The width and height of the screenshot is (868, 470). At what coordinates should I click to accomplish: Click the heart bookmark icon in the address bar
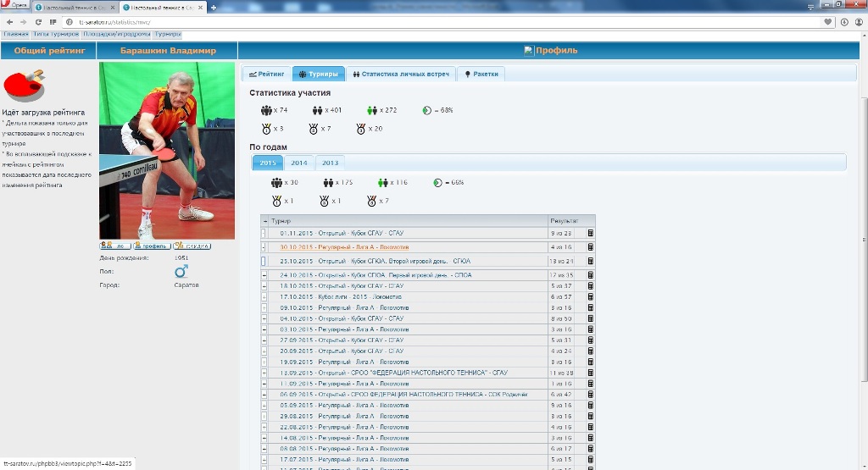point(828,22)
